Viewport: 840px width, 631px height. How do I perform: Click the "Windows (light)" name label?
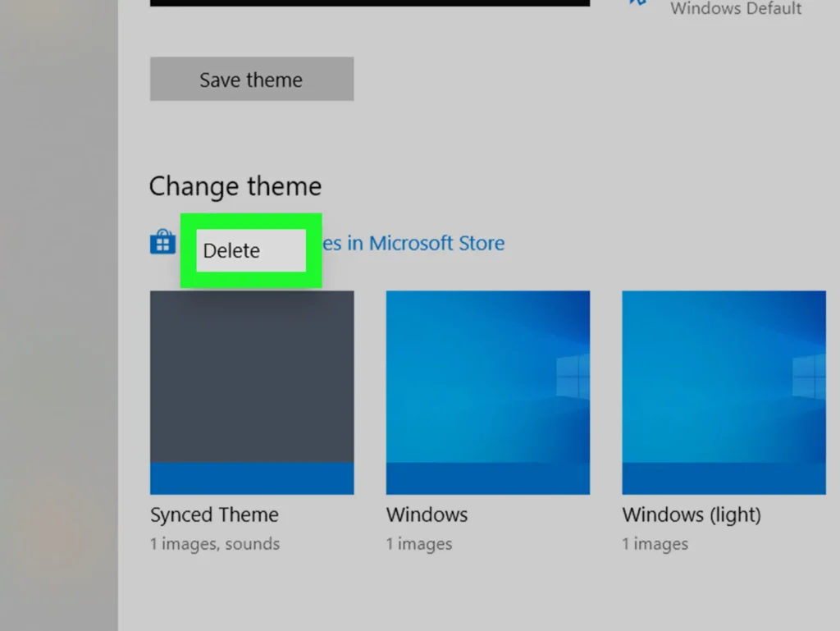tap(692, 514)
